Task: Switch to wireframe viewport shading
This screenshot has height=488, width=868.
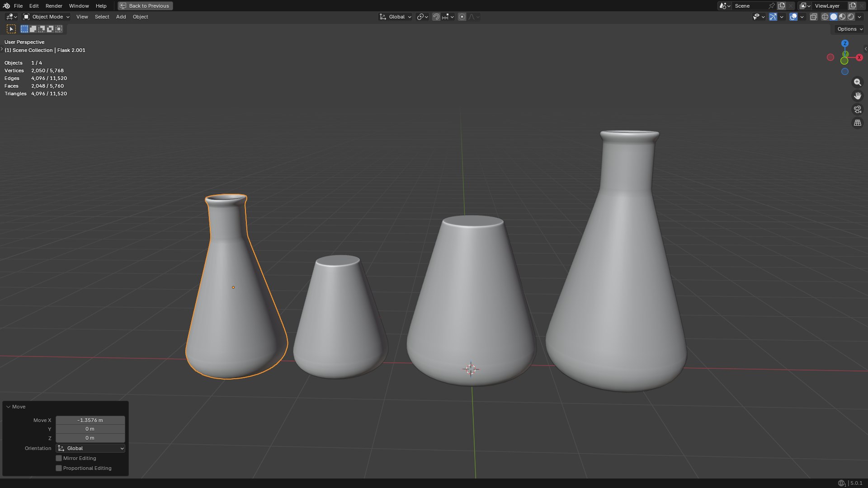Action: point(825,17)
